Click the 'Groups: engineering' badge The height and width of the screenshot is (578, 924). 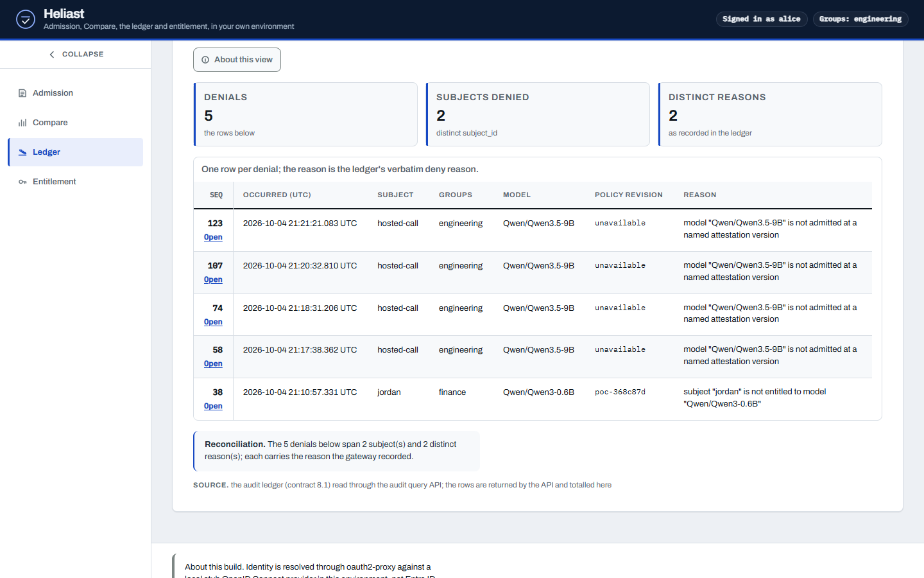click(860, 19)
